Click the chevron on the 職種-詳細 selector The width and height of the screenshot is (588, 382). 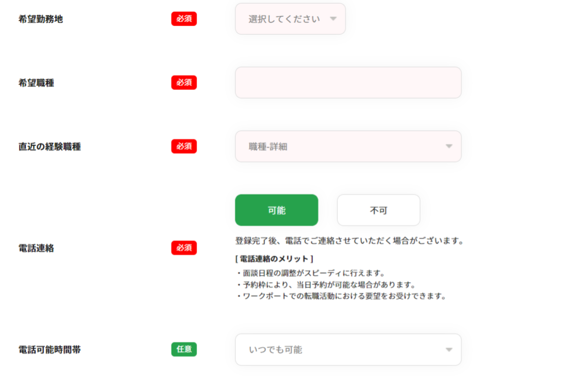point(448,147)
